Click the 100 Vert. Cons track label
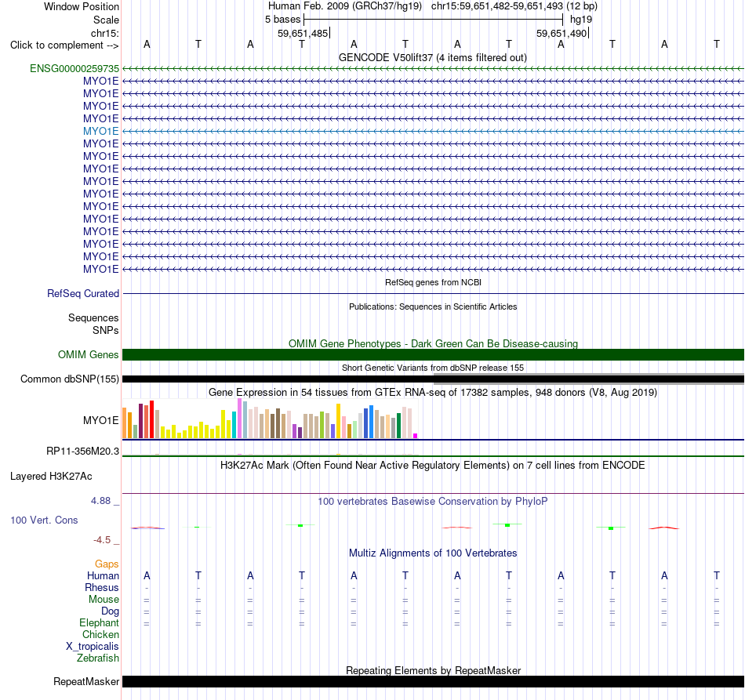 [x=44, y=520]
